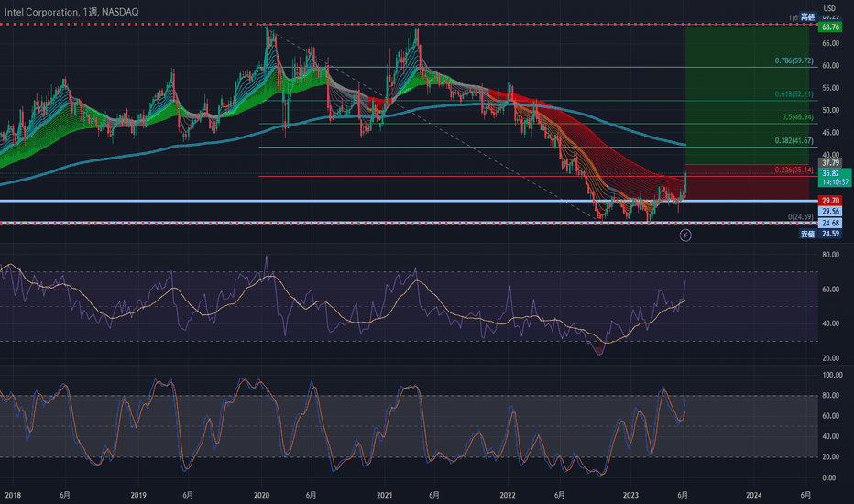Select the 0.382(41.67) Fibonacci level label
This screenshot has height=504, width=854.
794,140
